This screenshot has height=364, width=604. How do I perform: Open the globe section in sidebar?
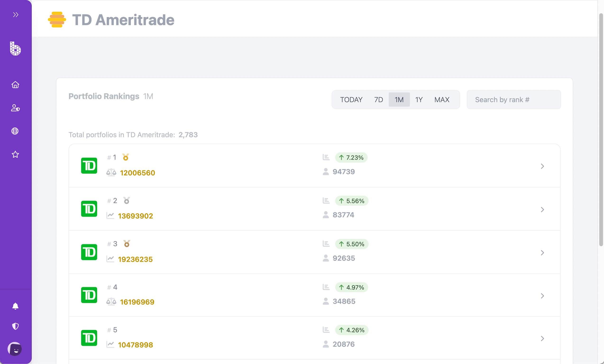tap(15, 131)
